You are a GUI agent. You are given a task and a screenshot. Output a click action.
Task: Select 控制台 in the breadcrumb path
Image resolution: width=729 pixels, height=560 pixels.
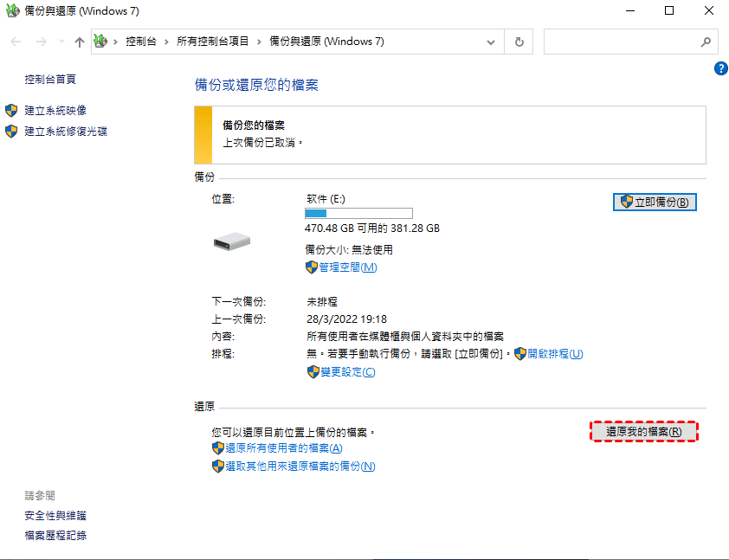[x=141, y=42]
